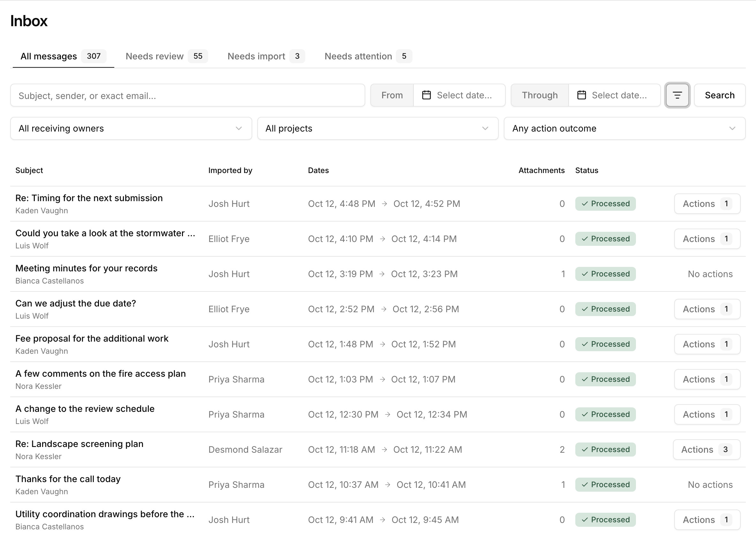
Task: Open message Thanks for the call today
Action: pos(68,479)
